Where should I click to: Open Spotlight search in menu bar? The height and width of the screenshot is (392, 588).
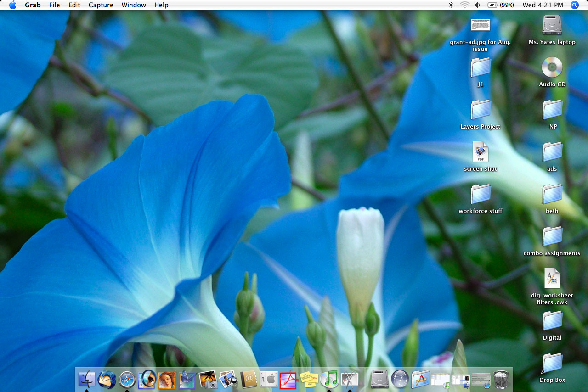575,5
